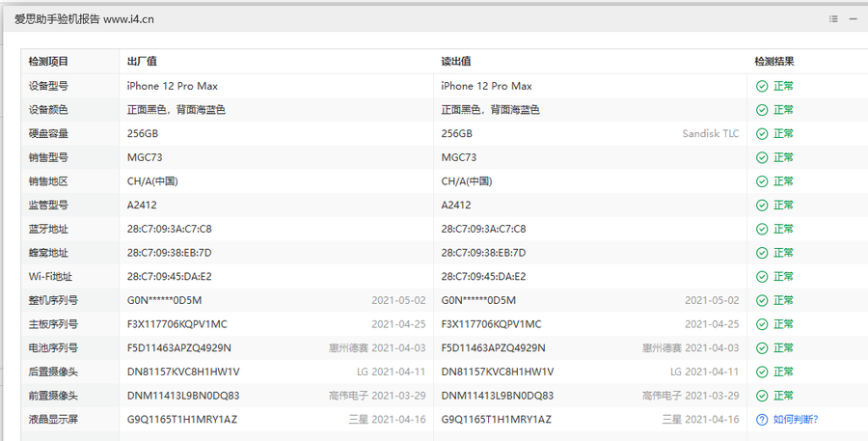Select the 设备颜色 row label
The image size is (868, 441).
(x=49, y=110)
